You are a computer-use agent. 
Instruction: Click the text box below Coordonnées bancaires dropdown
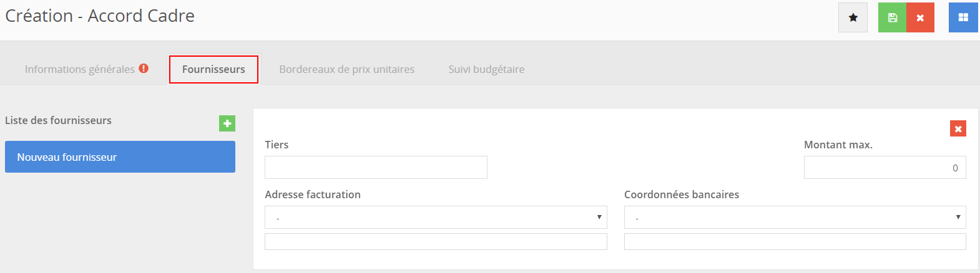pos(795,242)
